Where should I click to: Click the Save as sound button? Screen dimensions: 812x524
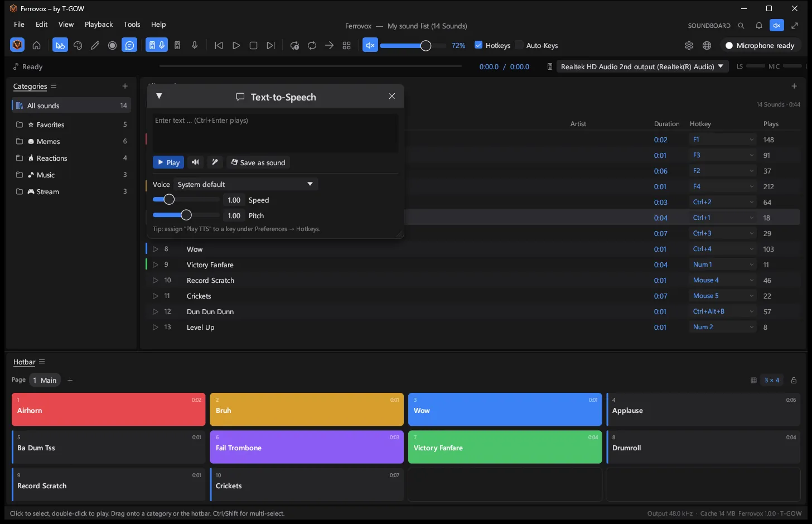pos(258,162)
